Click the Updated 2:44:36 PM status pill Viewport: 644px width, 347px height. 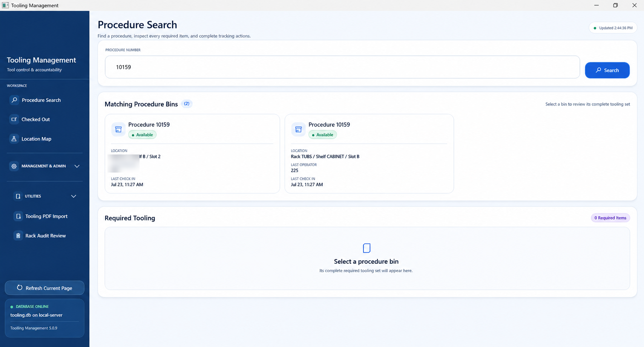point(613,28)
